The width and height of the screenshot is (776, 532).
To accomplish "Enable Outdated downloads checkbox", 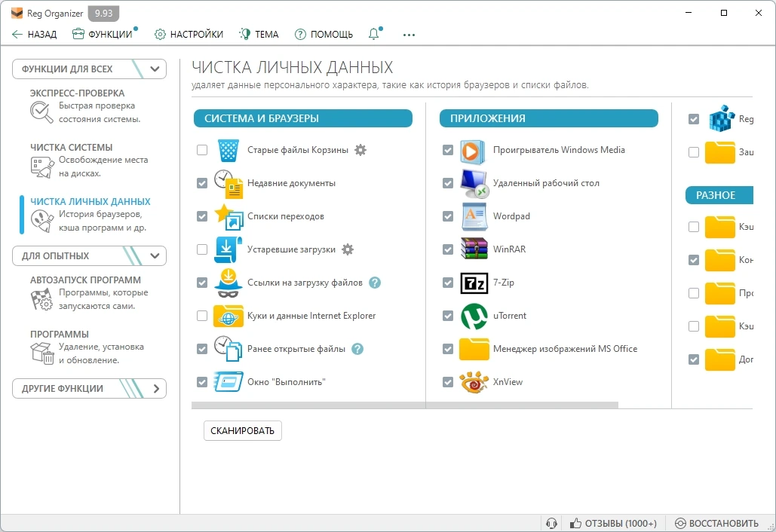I will tap(202, 249).
